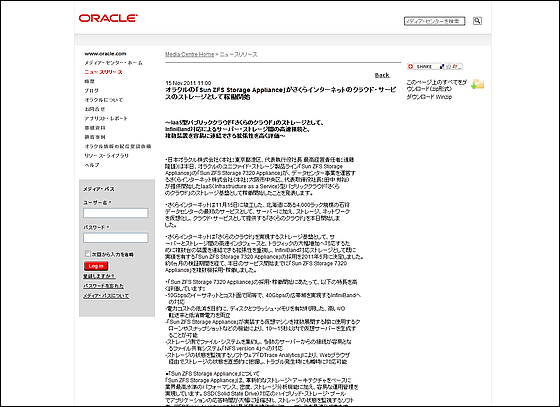Click the magnifier search icon
Image resolution: width=560 pixels, height=407 pixels.
(x=477, y=21)
